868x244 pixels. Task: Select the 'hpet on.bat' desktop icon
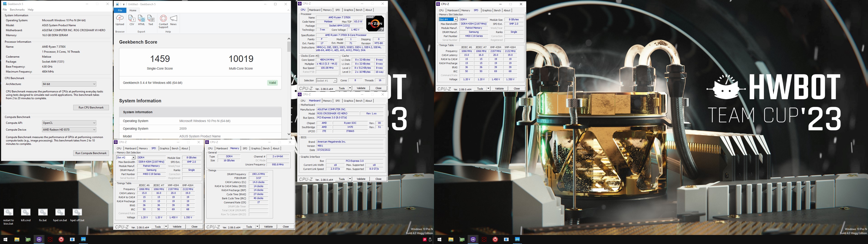60,215
